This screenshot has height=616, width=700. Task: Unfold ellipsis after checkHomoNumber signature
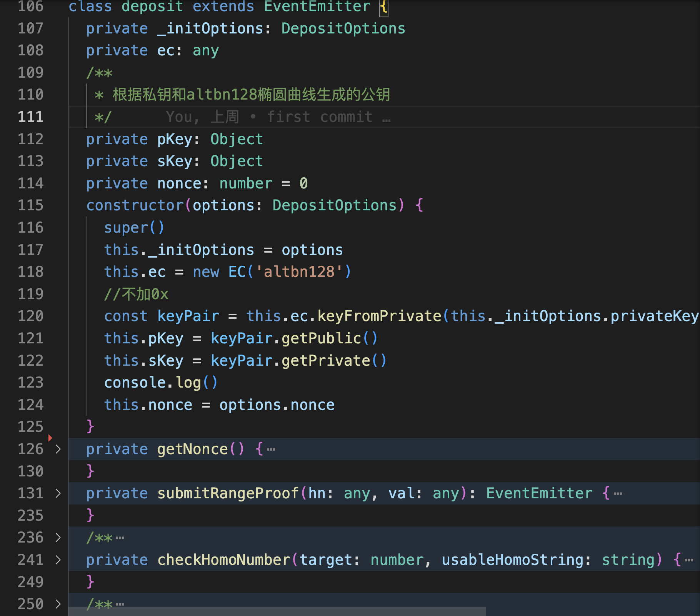point(689,560)
